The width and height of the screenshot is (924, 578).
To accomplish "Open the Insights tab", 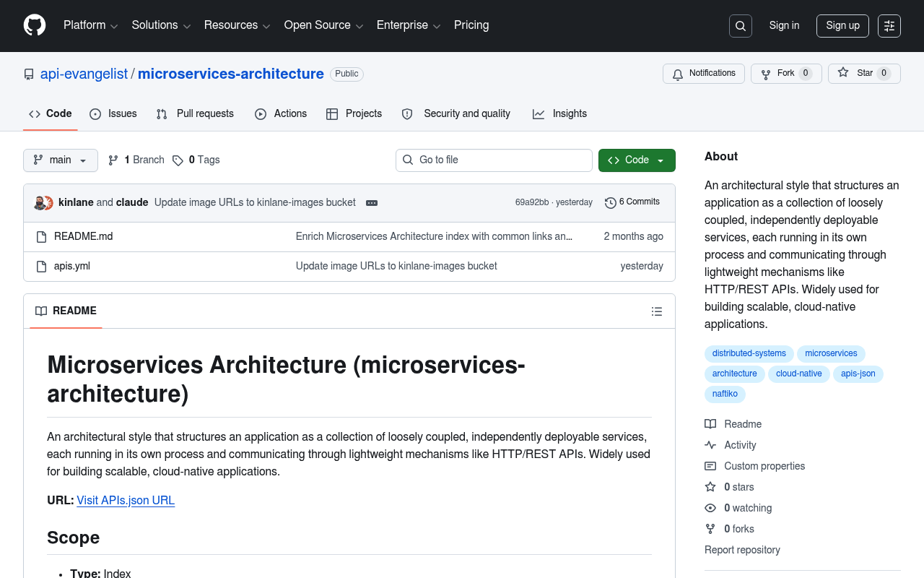I will point(559,114).
